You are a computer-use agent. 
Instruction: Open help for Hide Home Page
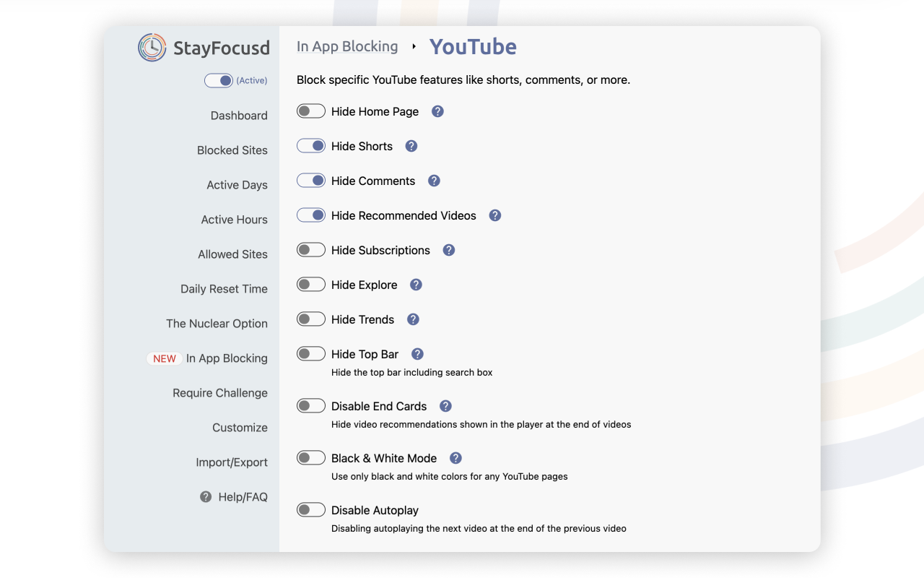click(x=437, y=111)
